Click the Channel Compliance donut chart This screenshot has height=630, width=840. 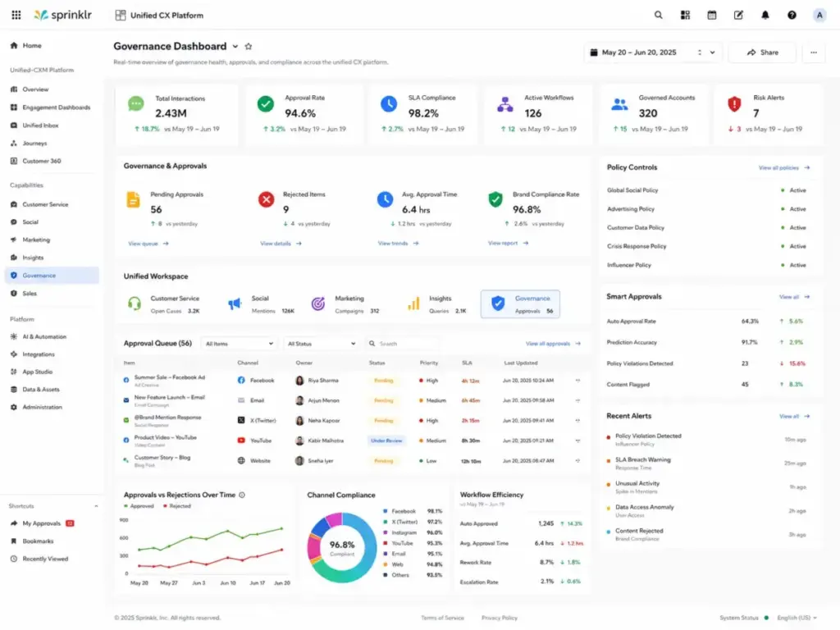pos(342,547)
